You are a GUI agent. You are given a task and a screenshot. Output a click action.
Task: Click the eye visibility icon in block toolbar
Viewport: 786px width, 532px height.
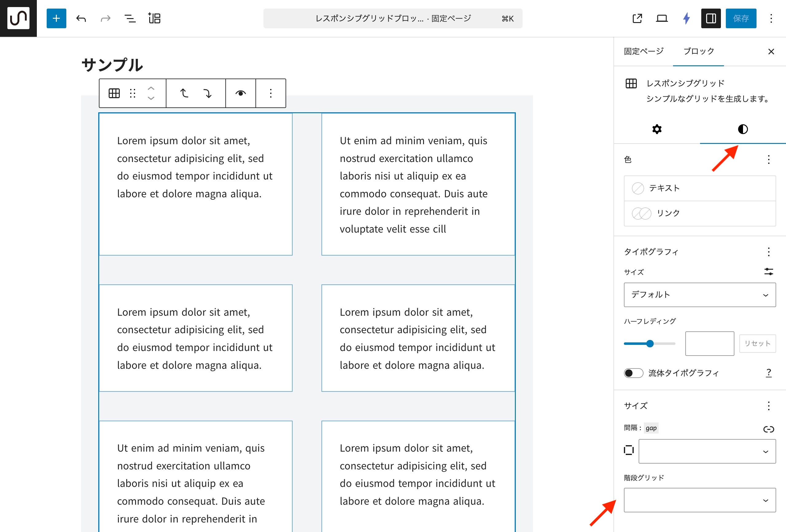pos(240,93)
